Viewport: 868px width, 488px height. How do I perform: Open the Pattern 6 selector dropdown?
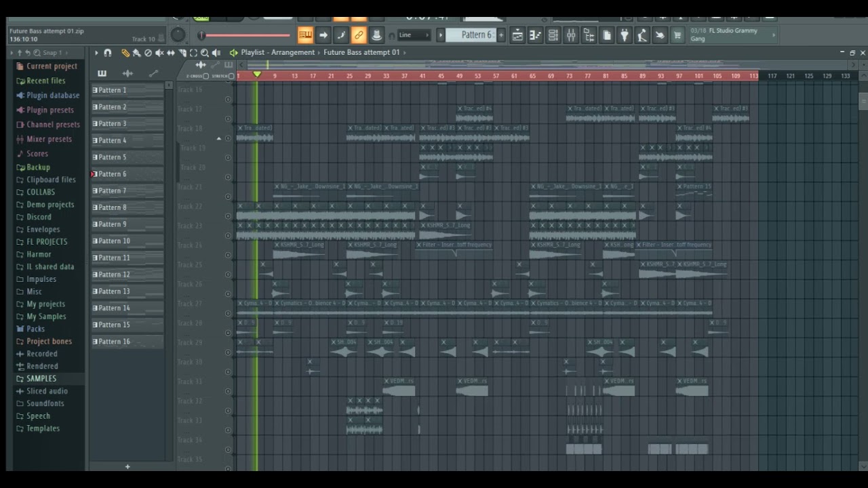(471, 35)
